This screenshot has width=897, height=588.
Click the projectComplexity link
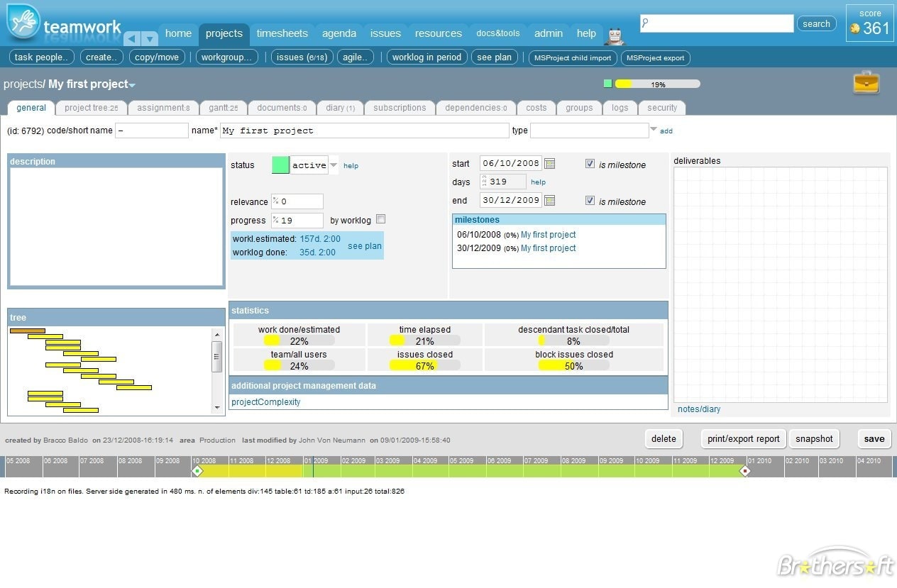pos(266,402)
